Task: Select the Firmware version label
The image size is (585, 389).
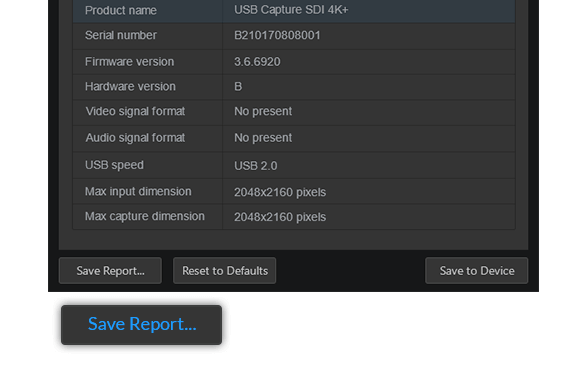Action: pos(129,62)
